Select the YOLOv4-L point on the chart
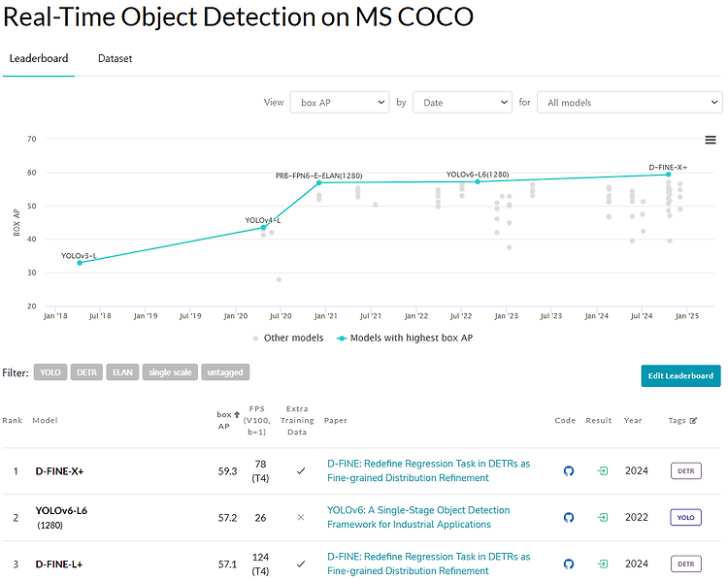The image size is (728, 580). tap(263, 227)
